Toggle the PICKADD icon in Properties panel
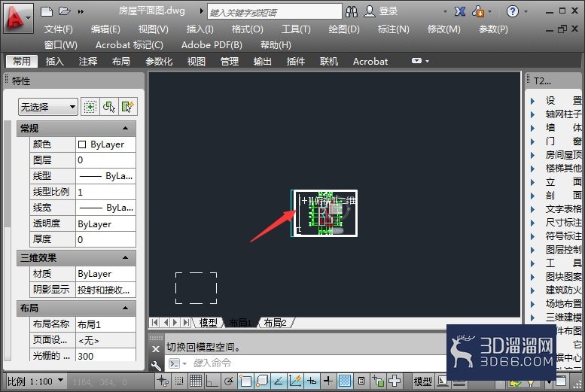The image size is (585, 392). [90, 107]
